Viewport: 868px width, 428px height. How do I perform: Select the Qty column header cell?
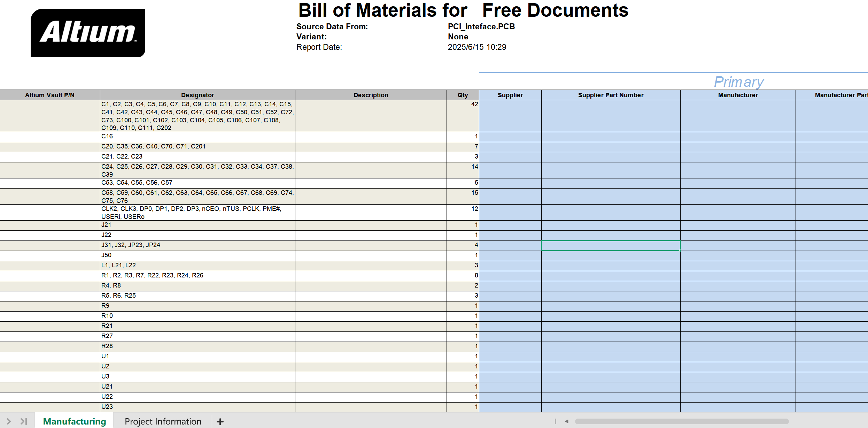(x=463, y=95)
